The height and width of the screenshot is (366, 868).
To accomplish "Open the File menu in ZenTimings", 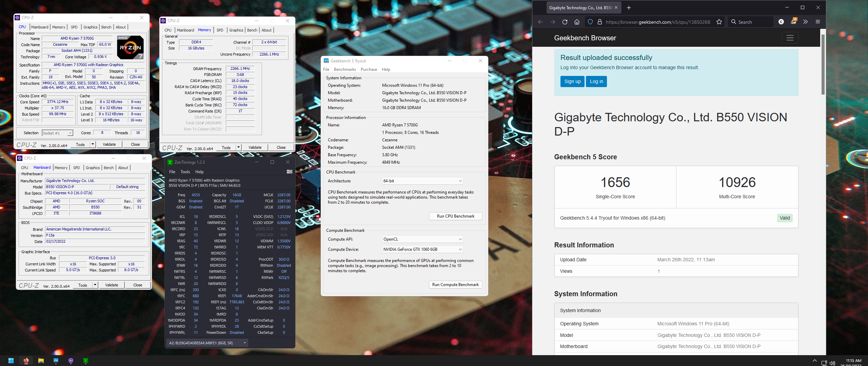I will [x=172, y=172].
